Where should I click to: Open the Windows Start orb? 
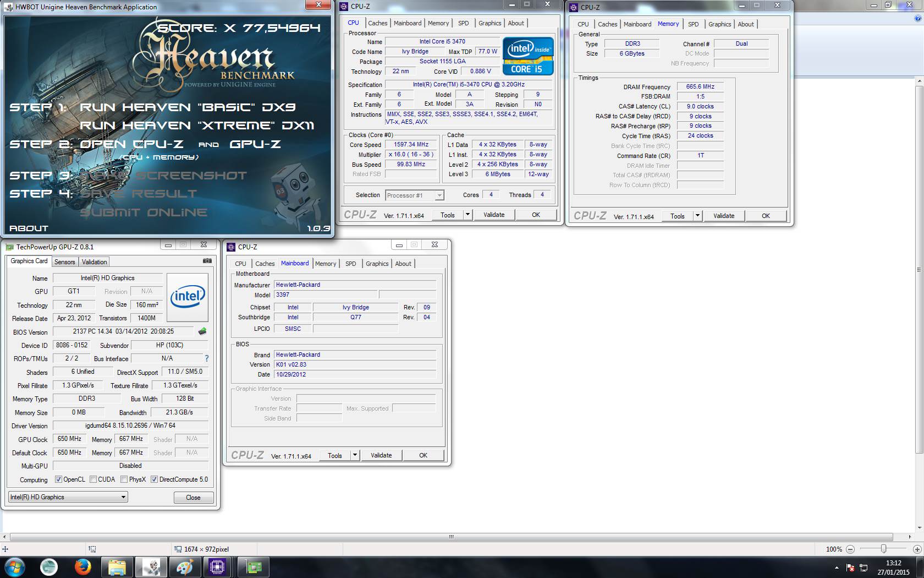click(14, 567)
